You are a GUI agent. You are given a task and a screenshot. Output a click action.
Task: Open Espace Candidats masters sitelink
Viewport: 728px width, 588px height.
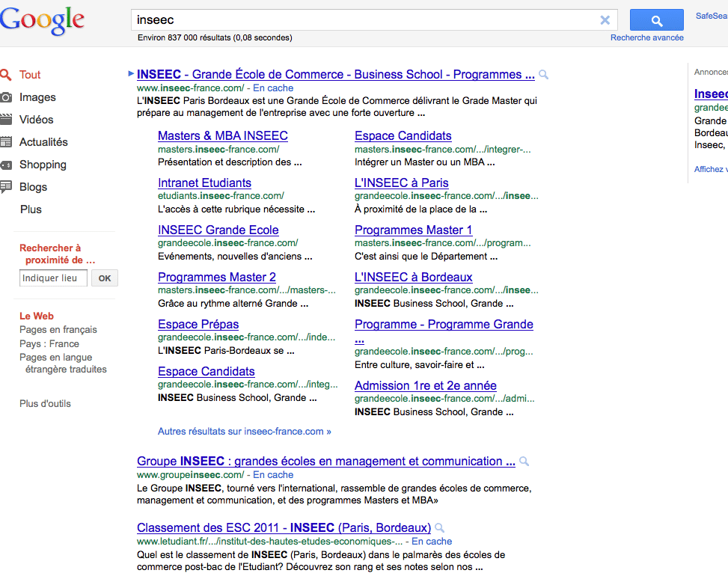[403, 136]
